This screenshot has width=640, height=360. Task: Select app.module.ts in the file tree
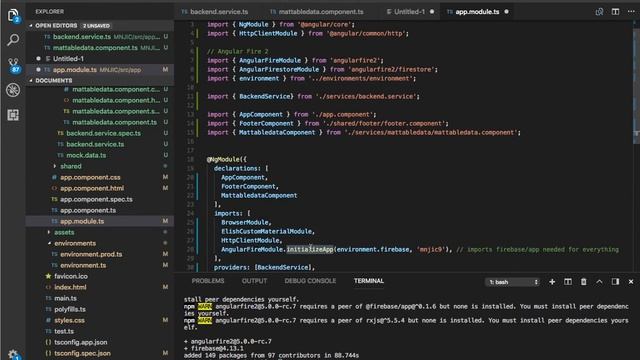(100, 221)
